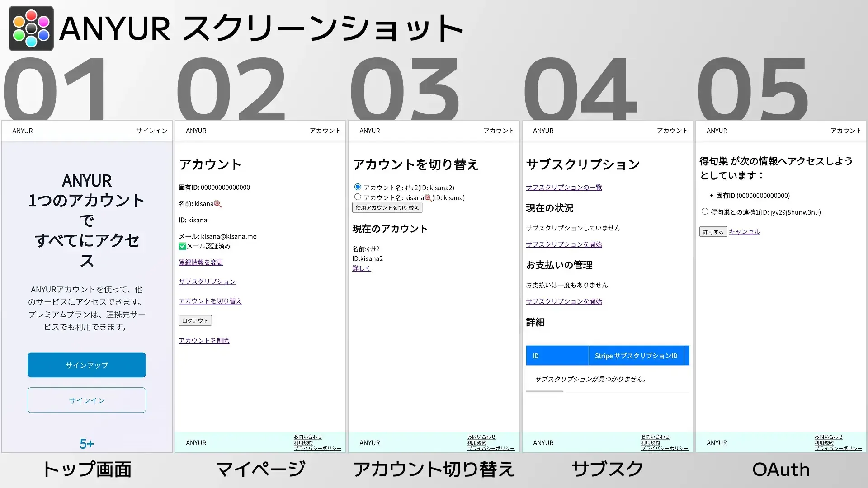The width and height of the screenshot is (868, 488).
Task: Select 得句巣との連携1 radio button in OAuth screen
Action: (x=705, y=211)
